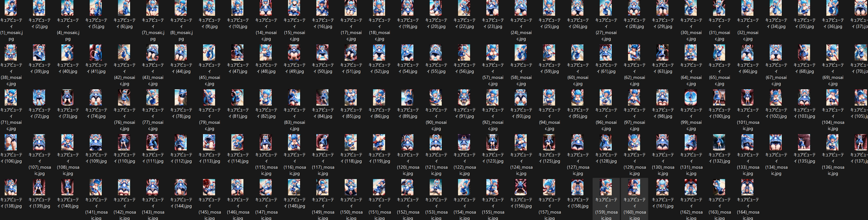Select thumbnail of キュアビューティ (73).jpg
This screenshot has width=868, height=220.
68,97
